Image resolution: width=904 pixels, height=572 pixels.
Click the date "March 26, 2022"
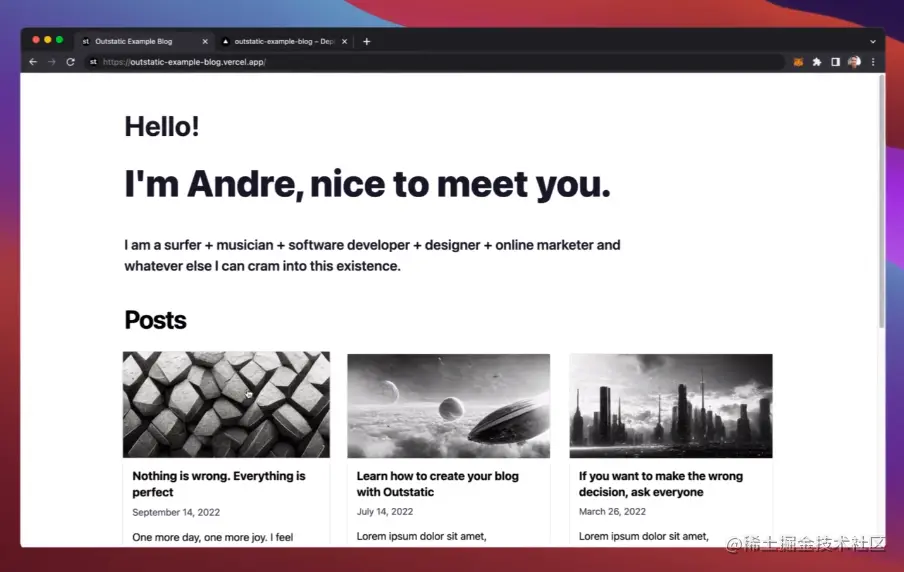[612, 511]
